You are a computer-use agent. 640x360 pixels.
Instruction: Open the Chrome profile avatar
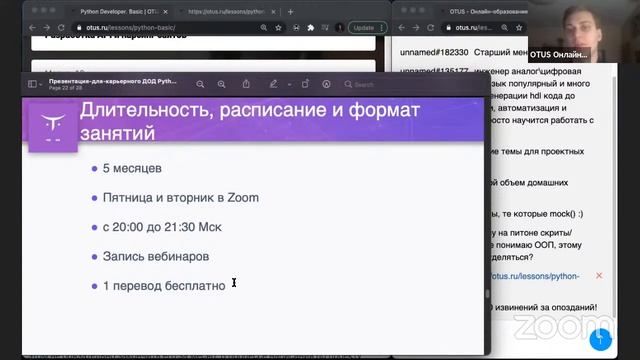coord(339,27)
